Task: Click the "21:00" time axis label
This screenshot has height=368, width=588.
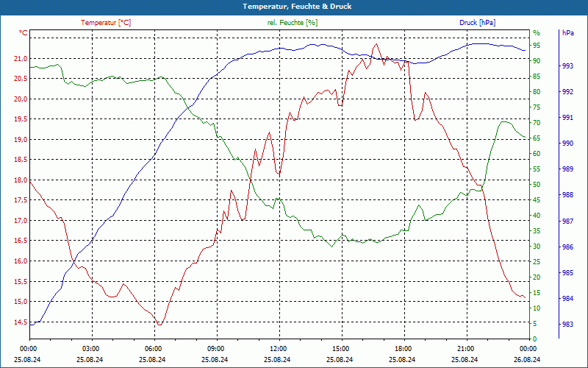Action: click(x=466, y=349)
